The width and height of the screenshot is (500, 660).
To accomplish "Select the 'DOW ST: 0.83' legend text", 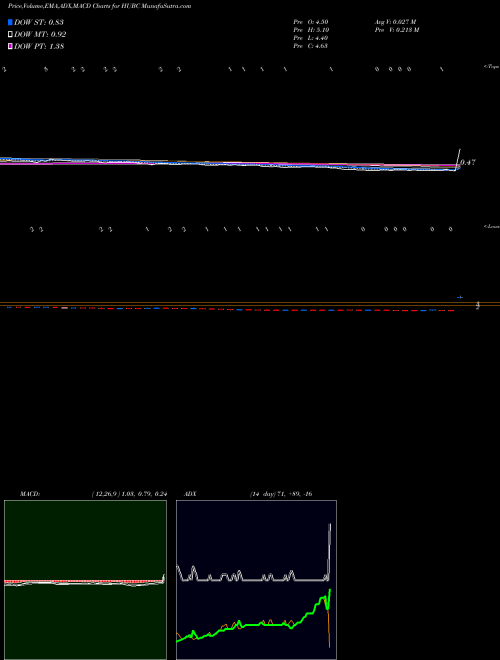I will [39, 22].
